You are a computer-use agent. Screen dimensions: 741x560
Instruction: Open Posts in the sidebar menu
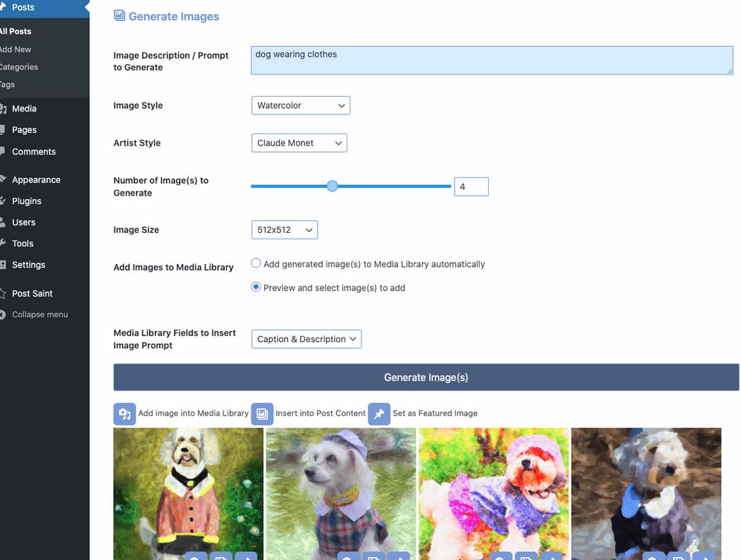[45, 7]
